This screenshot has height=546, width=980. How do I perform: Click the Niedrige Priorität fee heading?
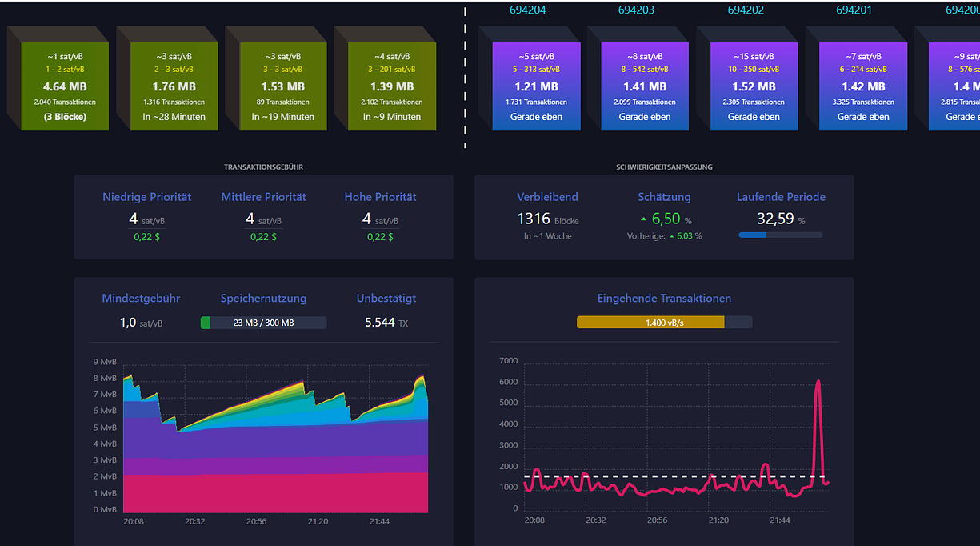(x=147, y=197)
